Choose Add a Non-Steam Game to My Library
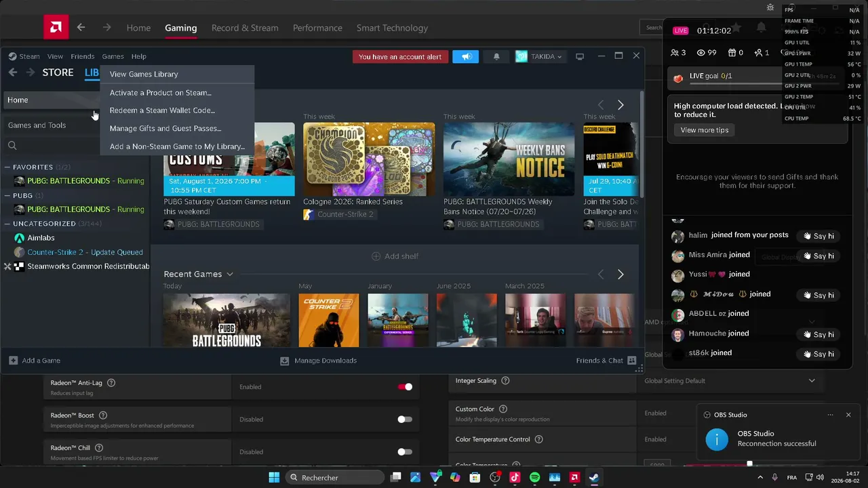The image size is (868, 488). coord(177,146)
